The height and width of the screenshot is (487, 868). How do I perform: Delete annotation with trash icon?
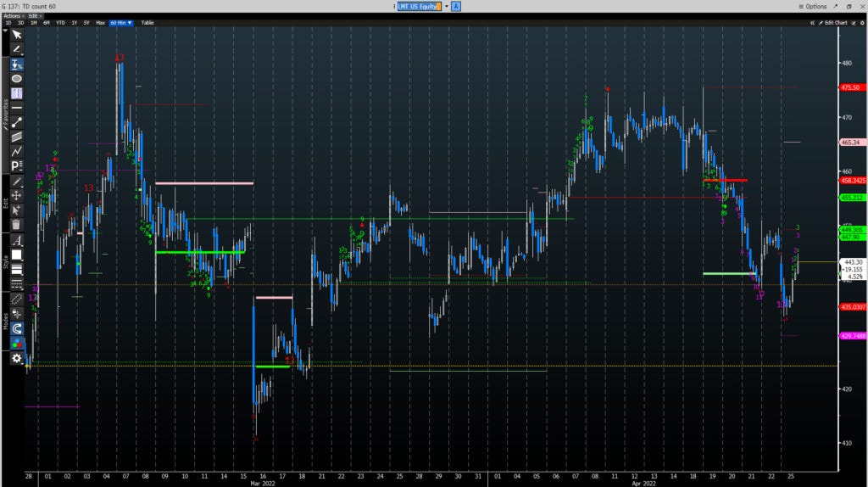17,224
